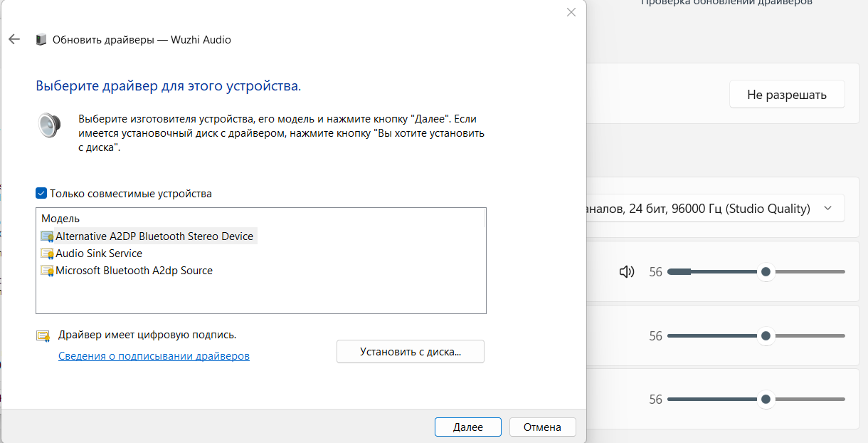Click the digital signature certificate icon

(x=43, y=335)
